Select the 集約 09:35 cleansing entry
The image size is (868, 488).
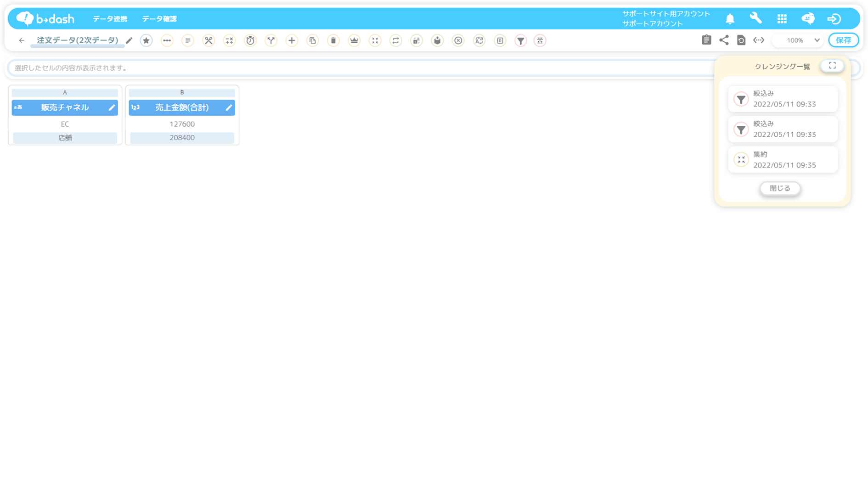point(783,160)
